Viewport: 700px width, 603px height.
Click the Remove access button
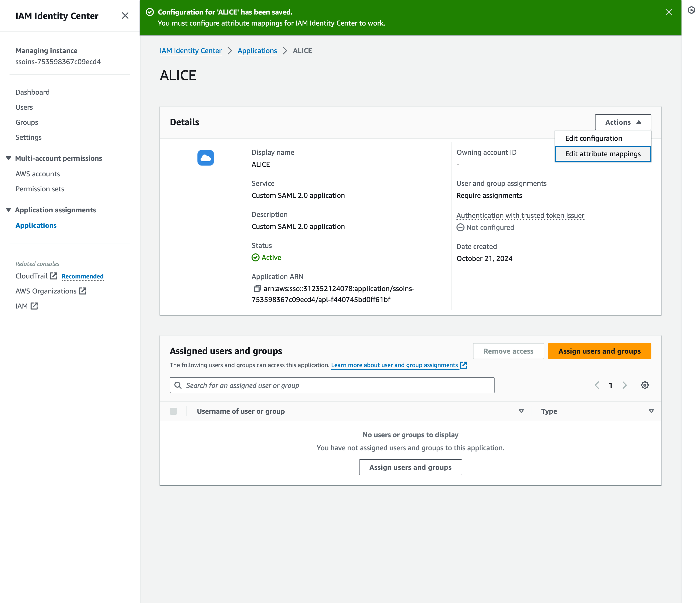coord(508,351)
